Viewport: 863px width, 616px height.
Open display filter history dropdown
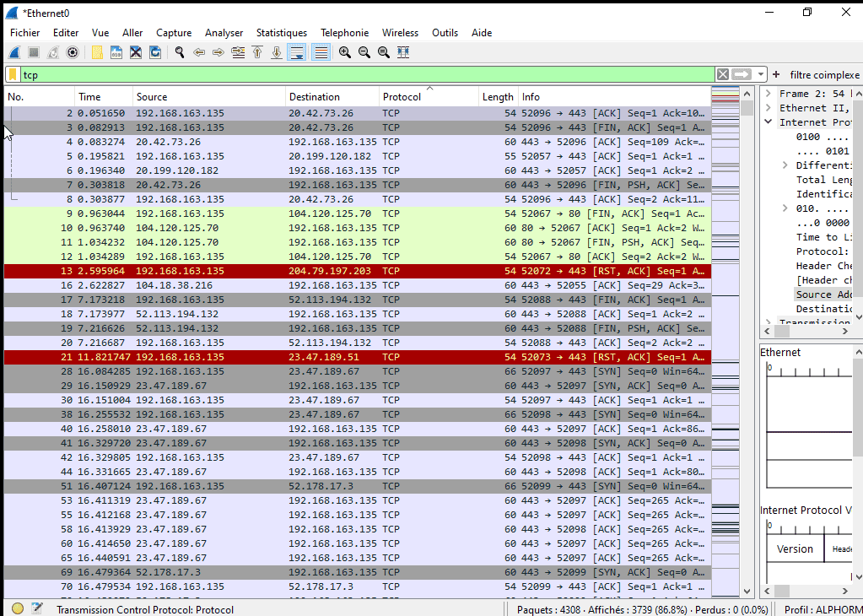pos(760,74)
